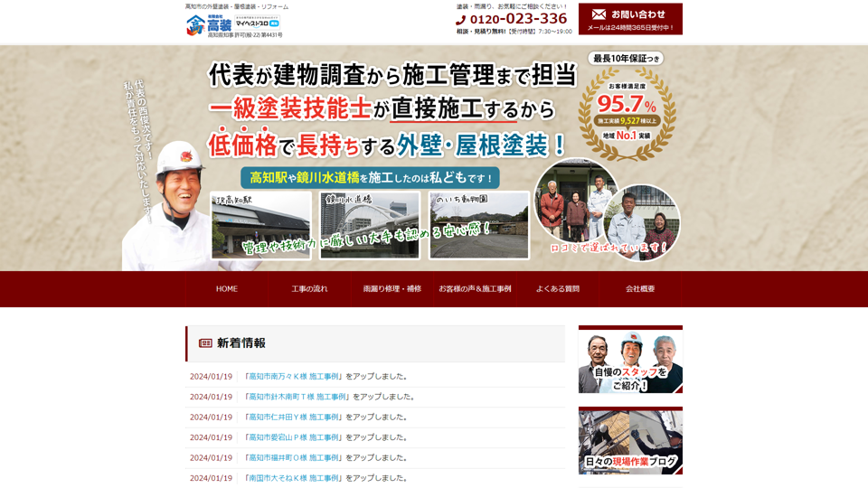
Task: Open the 日々の現場作業ブログ banner
Action: (x=630, y=441)
